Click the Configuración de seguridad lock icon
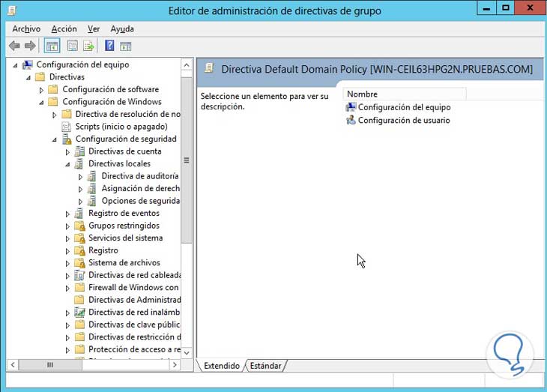 click(x=66, y=139)
